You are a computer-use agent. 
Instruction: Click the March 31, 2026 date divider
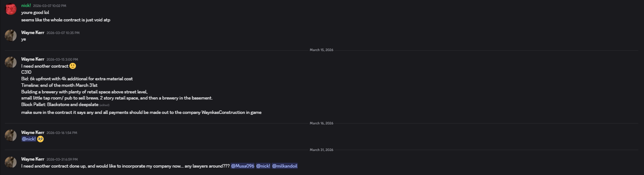pyautogui.click(x=321, y=150)
